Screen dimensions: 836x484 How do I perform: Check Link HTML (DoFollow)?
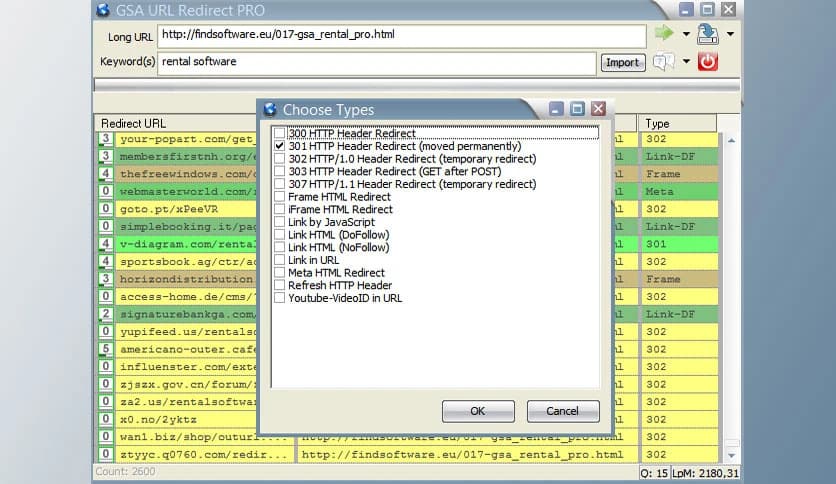(279, 235)
